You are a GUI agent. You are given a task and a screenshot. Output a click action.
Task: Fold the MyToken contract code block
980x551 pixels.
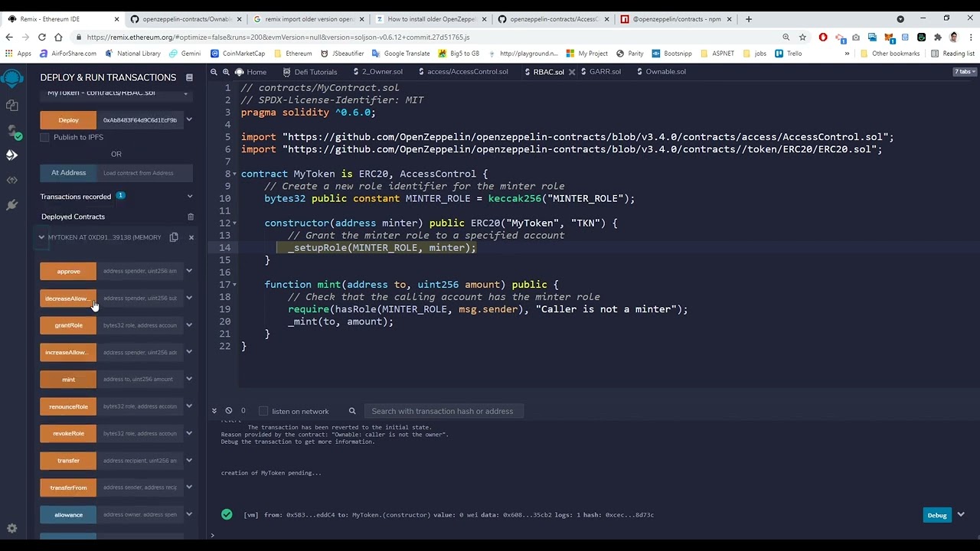(234, 174)
